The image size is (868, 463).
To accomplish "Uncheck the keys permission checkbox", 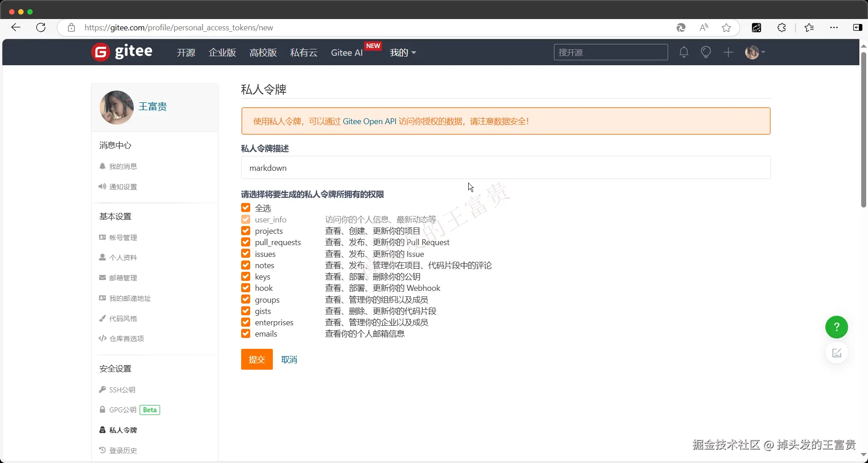I will 246,276.
